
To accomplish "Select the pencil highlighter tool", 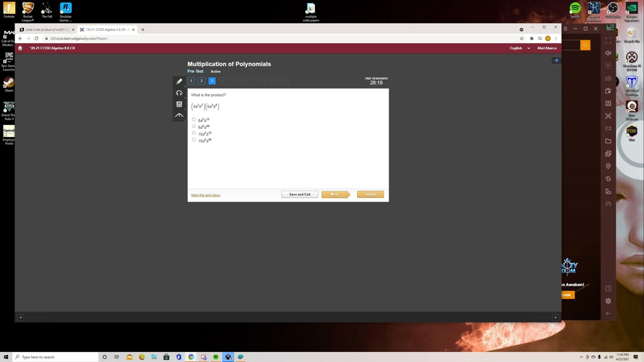I will coord(179,81).
